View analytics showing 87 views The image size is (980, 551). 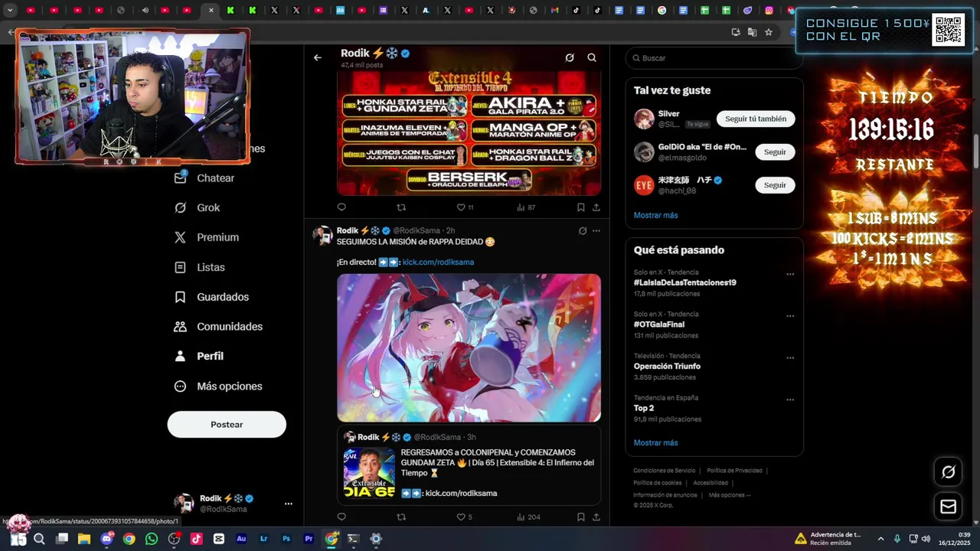(526, 207)
